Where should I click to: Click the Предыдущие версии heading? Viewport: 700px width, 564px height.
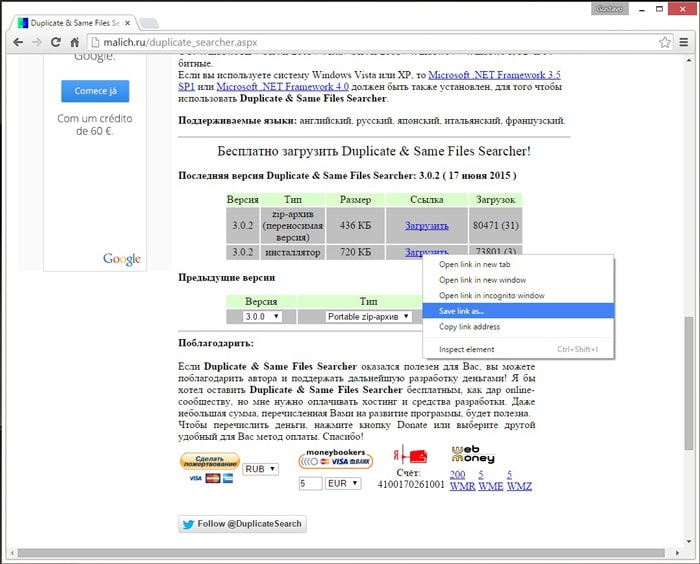point(227,278)
